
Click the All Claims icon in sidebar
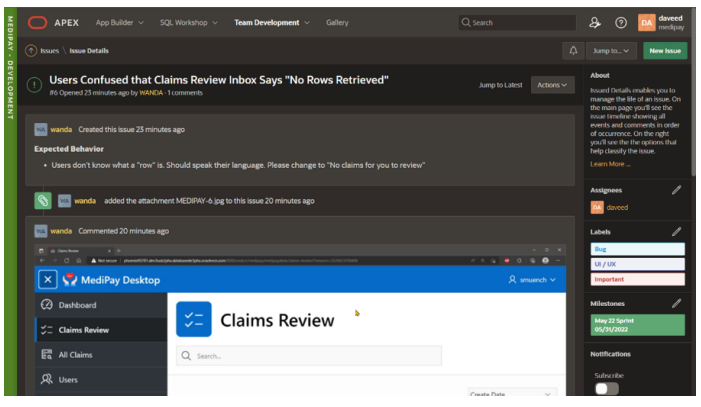coord(46,355)
